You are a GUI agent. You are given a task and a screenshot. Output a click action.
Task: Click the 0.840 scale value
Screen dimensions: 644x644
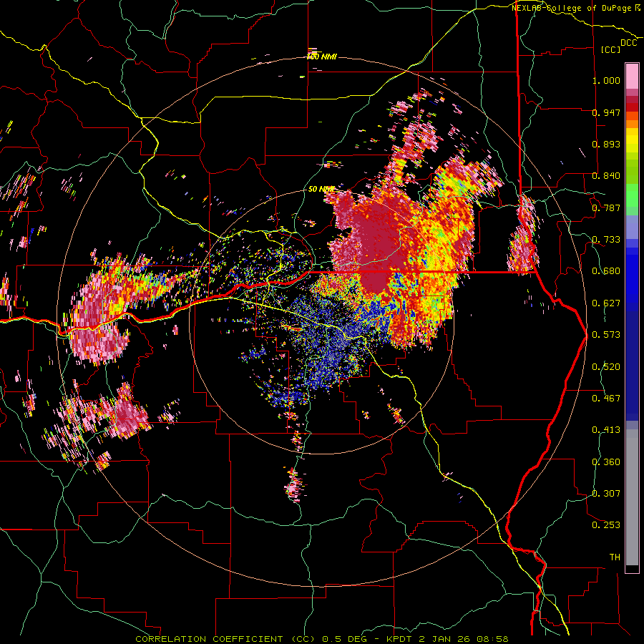[606, 176]
